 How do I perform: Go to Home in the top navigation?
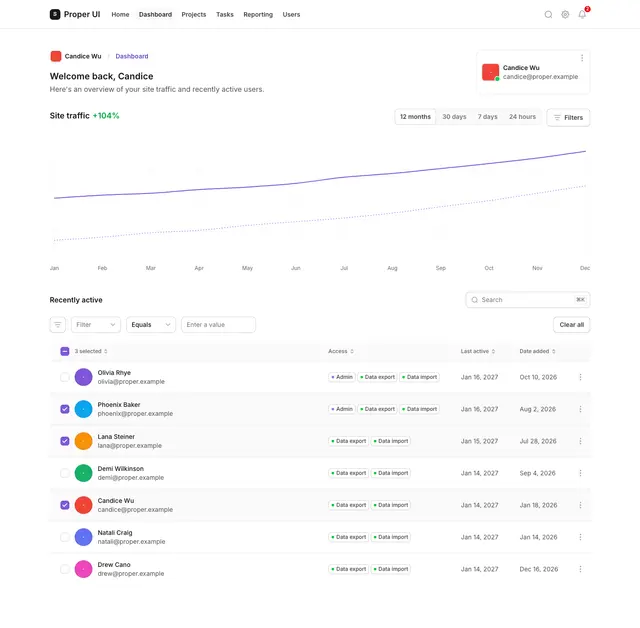pos(120,15)
